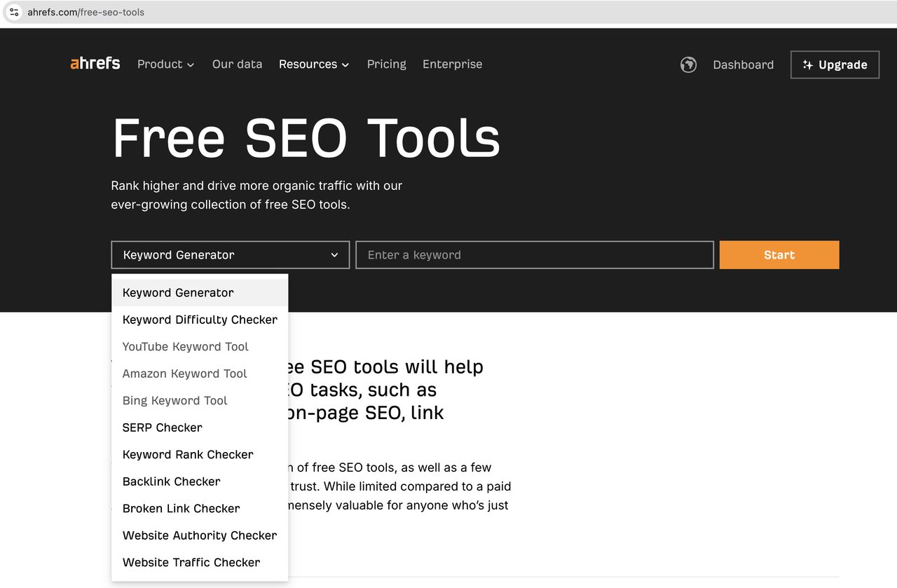Open the Dashboard link
Screen dimensions: 897x588
coord(743,64)
